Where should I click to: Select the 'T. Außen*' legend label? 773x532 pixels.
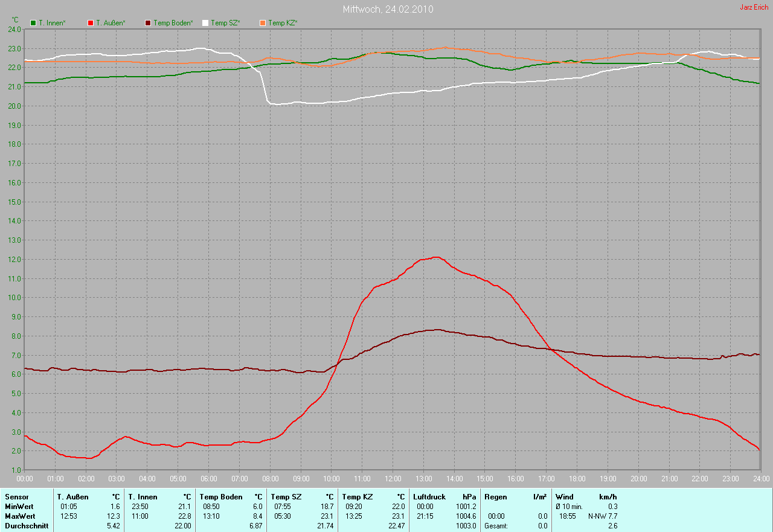click(x=111, y=23)
